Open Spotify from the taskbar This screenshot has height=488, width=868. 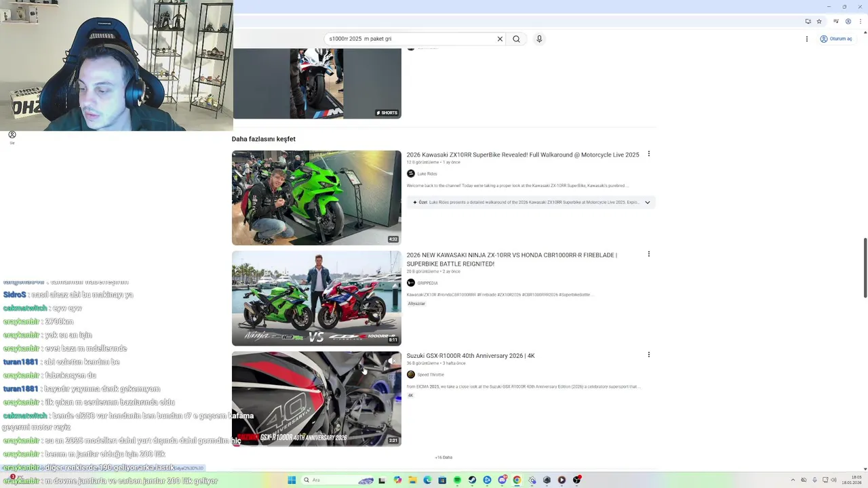click(457, 480)
